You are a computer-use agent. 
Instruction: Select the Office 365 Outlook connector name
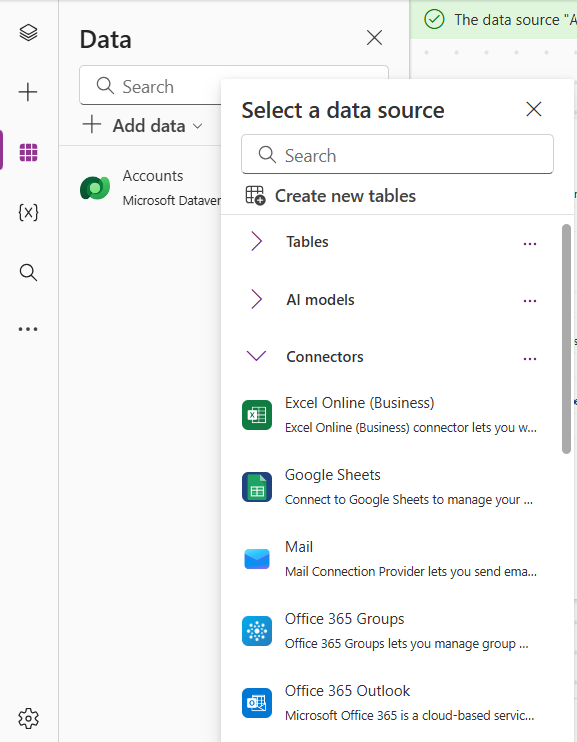[347, 690]
